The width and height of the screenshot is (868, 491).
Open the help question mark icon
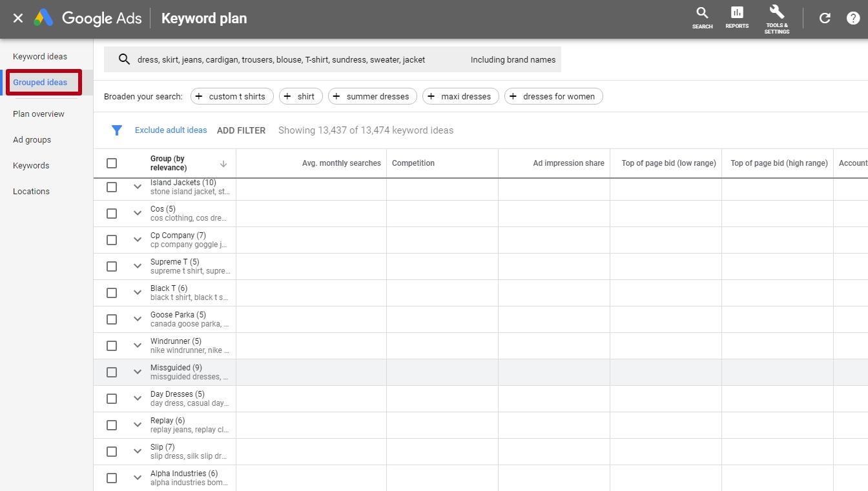coord(853,18)
